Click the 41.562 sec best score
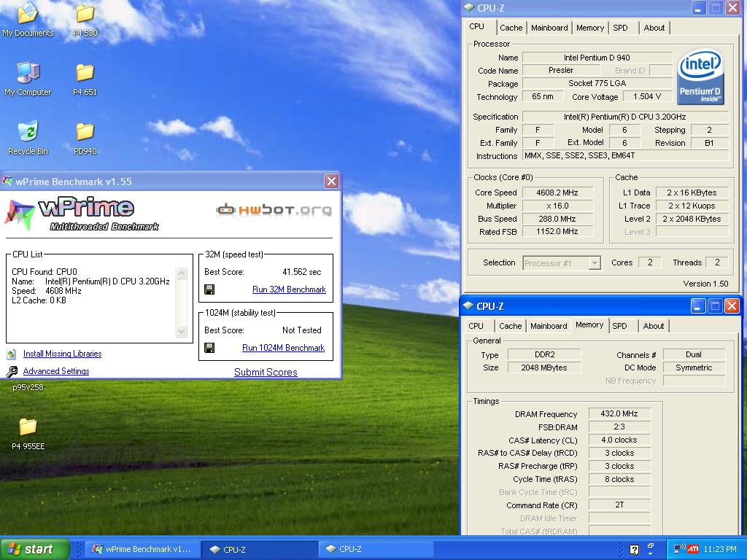The image size is (747, 560). pyautogui.click(x=301, y=272)
